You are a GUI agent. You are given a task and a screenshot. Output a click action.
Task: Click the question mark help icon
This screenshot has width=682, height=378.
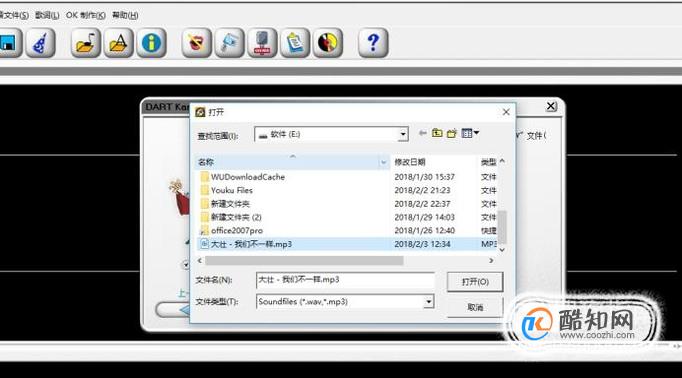[x=373, y=43]
